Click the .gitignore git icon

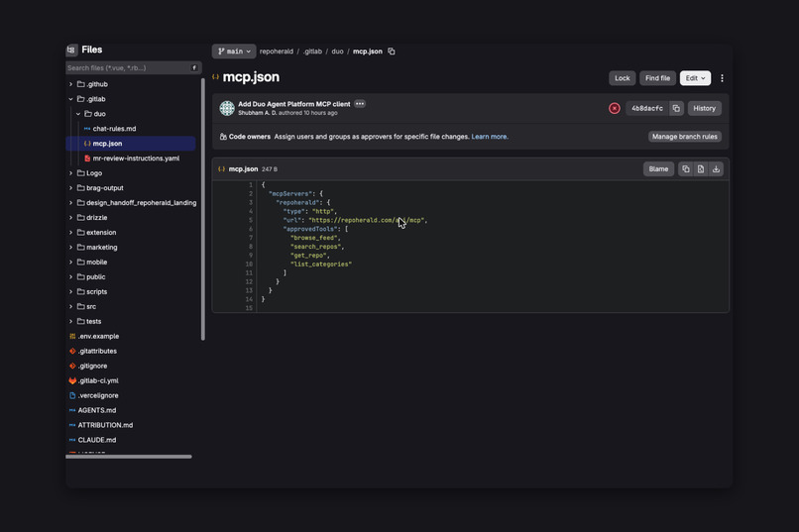point(72,366)
